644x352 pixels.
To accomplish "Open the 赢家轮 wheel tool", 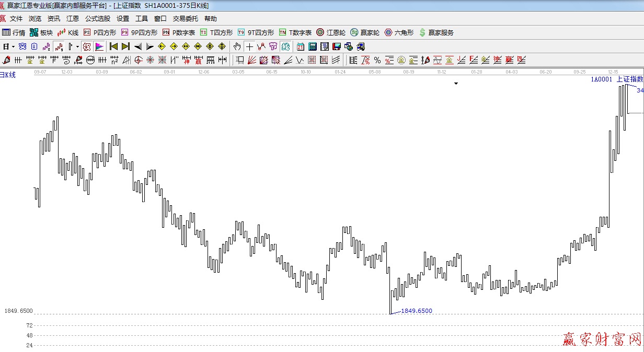I will point(364,32).
